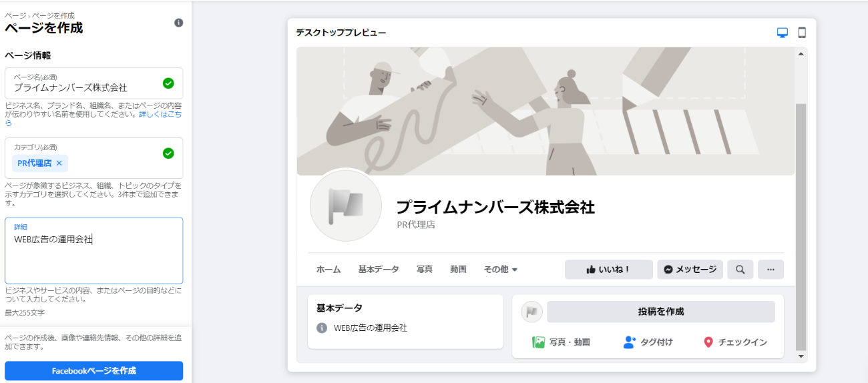Click the preview vertical scrollbar thumb
868x383 pixels.
click(801, 227)
